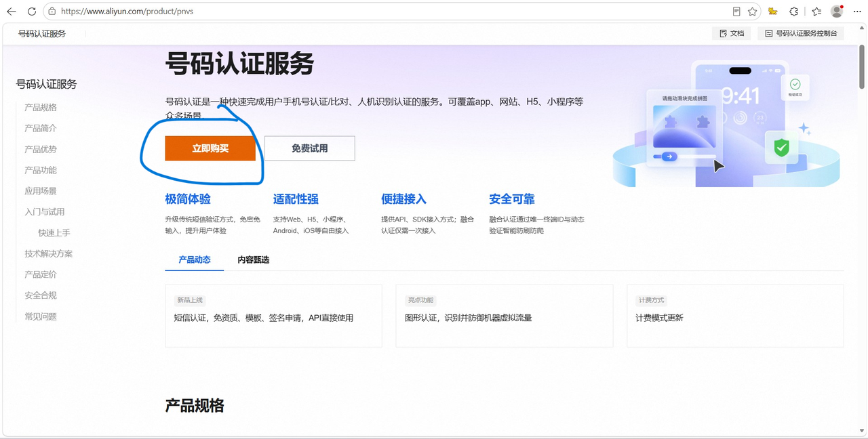Click the 免费试用 button
This screenshot has width=868, height=439.
tap(310, 148)
